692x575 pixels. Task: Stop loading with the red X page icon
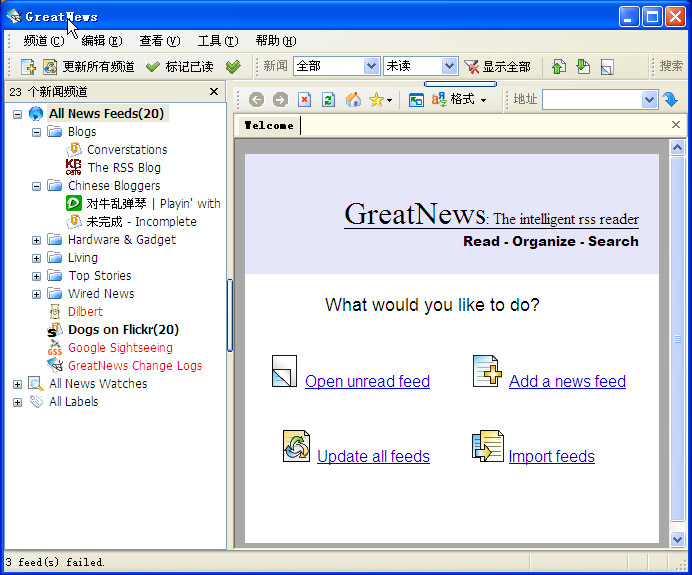(305, 100)
